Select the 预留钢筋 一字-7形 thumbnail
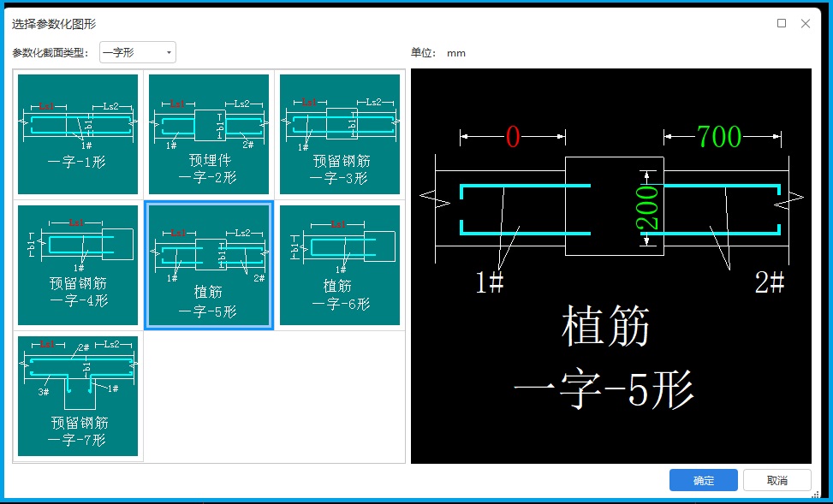833x504 pixels. 78,396
